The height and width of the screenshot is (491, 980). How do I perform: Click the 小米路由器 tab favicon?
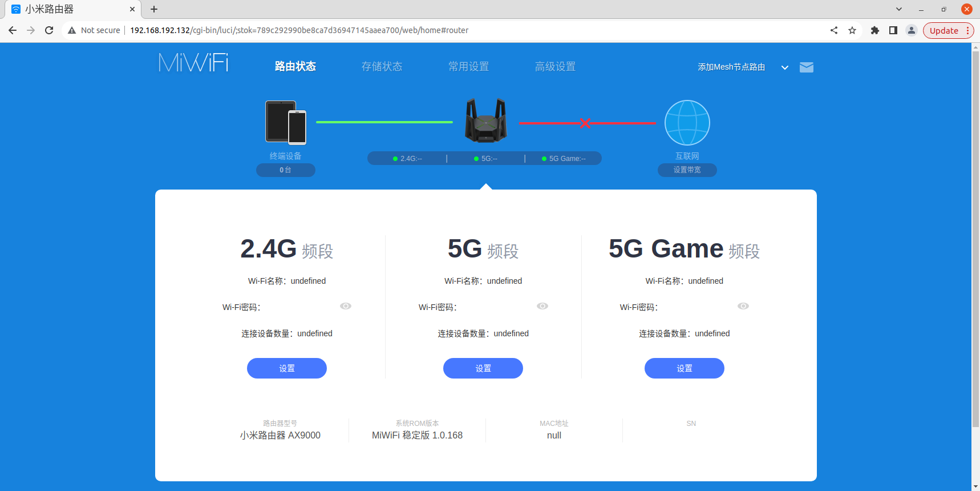16,9
